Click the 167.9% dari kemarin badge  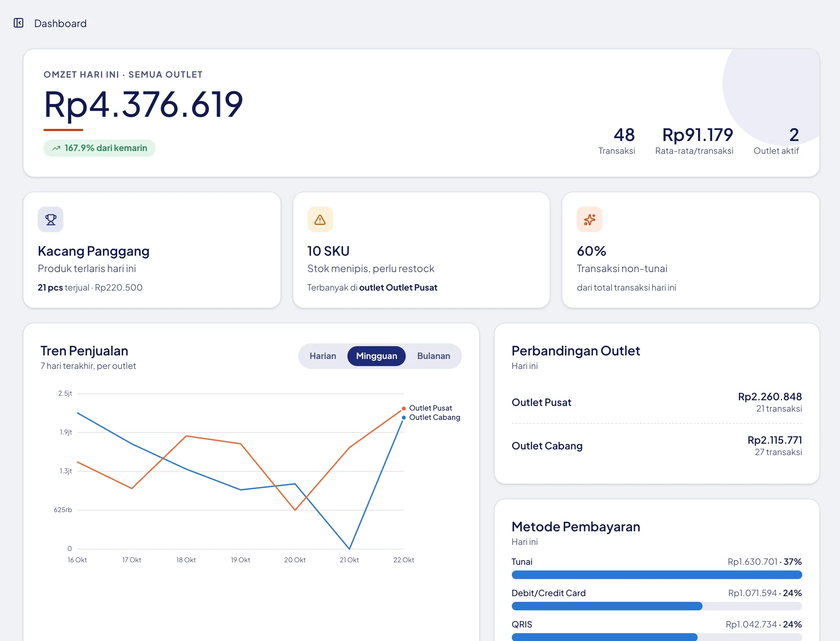click(100, 148)
